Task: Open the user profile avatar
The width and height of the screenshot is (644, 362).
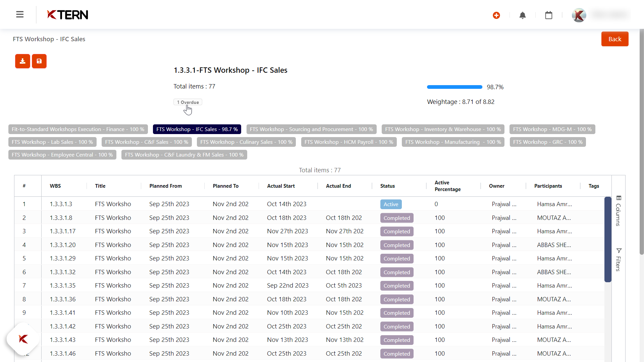Action: click(x=579, y=15)
